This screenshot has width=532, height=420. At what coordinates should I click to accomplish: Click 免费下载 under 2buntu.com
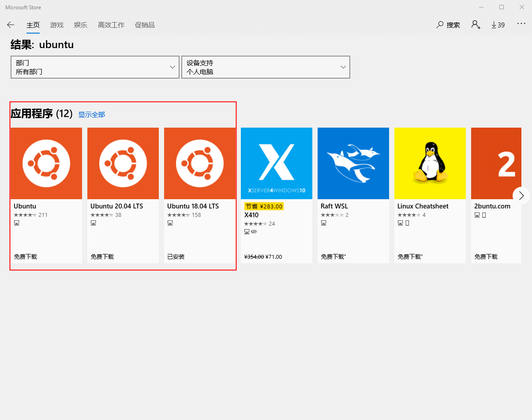click(486, 257)
